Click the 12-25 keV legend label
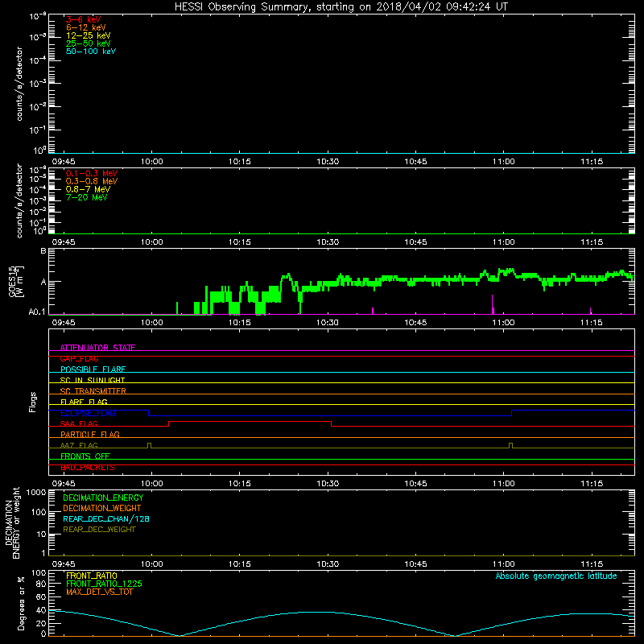 88,35
